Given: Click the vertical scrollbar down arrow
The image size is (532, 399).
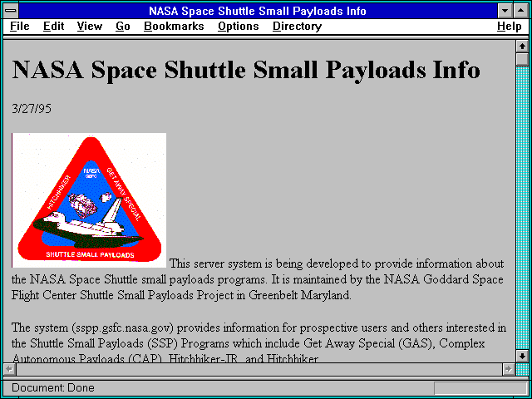Looking at the screenshot, I should pos(522,356).
